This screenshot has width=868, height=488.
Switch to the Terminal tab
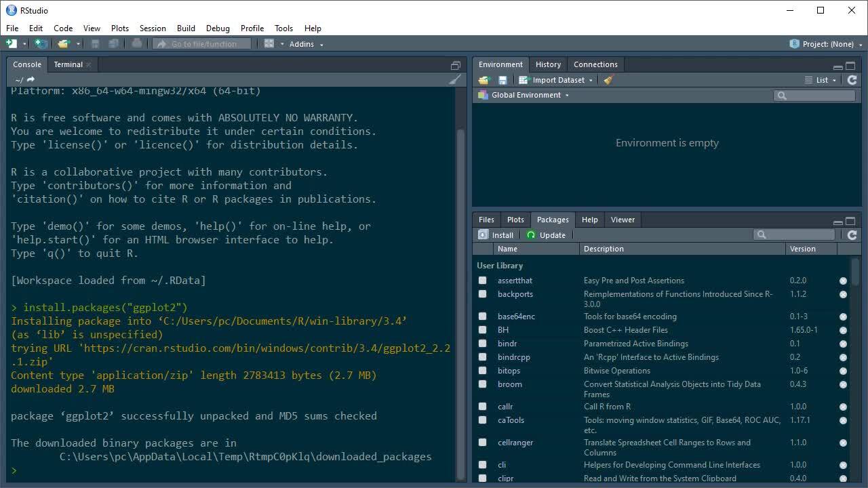[x=68, y=64]
